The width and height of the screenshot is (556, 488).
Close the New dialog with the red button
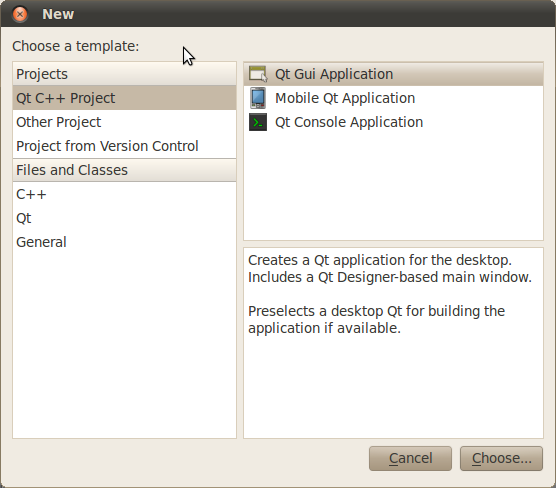pos(20,14)
